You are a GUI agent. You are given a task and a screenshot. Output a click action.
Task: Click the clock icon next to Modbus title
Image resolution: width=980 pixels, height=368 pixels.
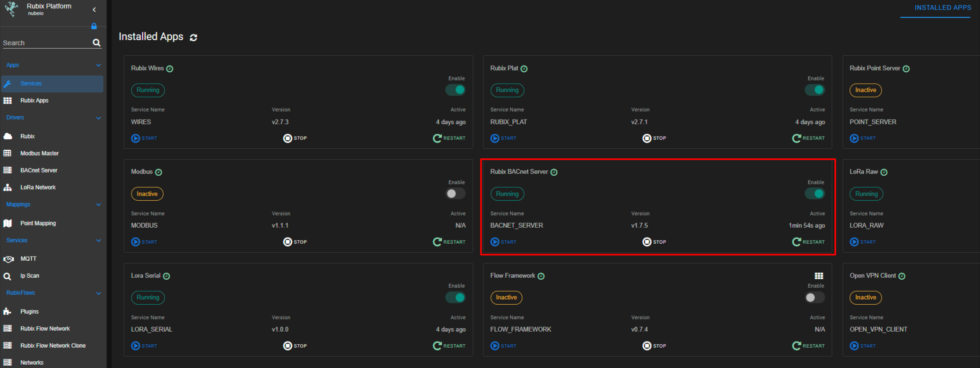pos(158,172)
